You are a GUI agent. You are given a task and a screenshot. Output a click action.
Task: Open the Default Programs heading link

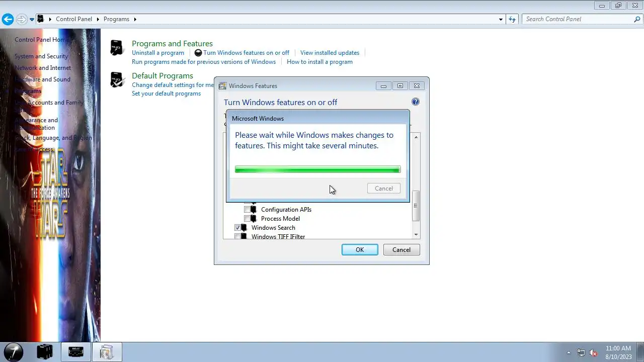click(x=163, y=75)
